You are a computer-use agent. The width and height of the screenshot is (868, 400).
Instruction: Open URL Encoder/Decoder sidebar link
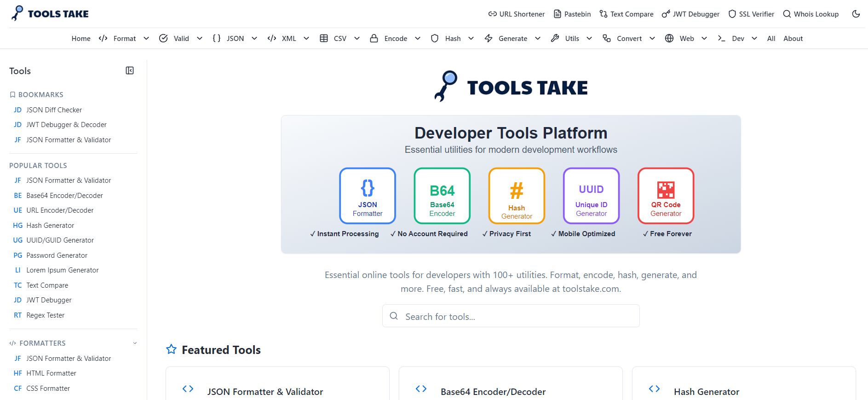click(60, 210)
